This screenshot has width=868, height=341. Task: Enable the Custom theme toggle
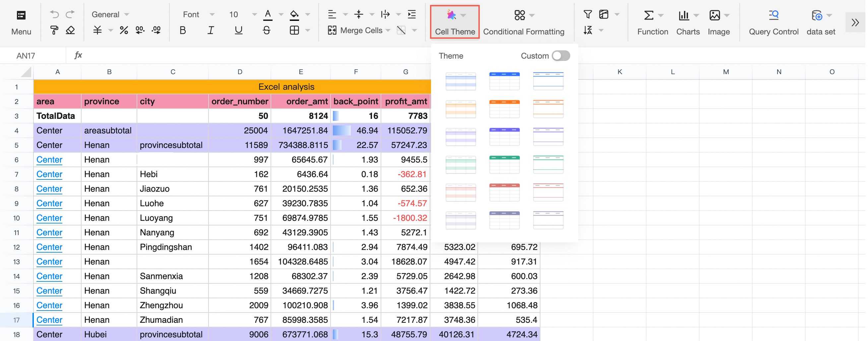point(561,56)
